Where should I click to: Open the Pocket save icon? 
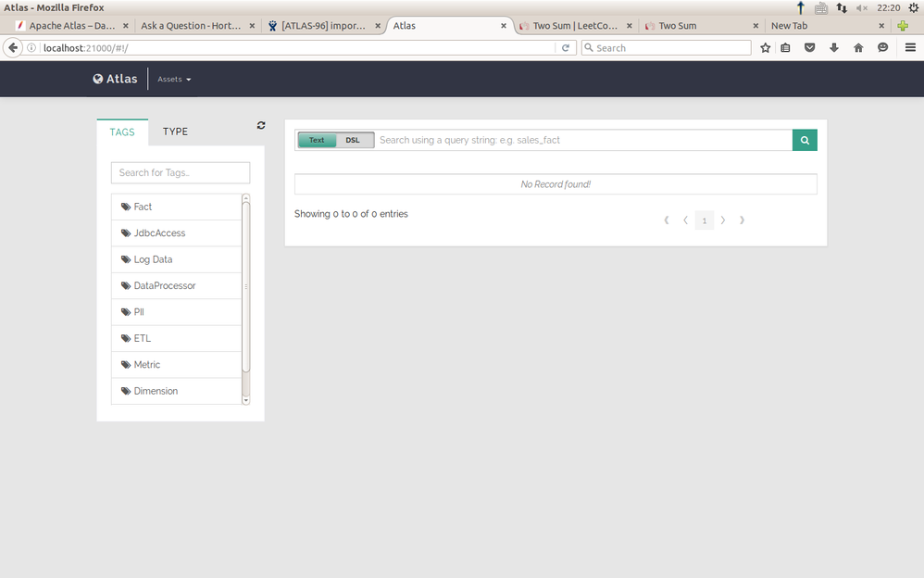coord(810,48)
